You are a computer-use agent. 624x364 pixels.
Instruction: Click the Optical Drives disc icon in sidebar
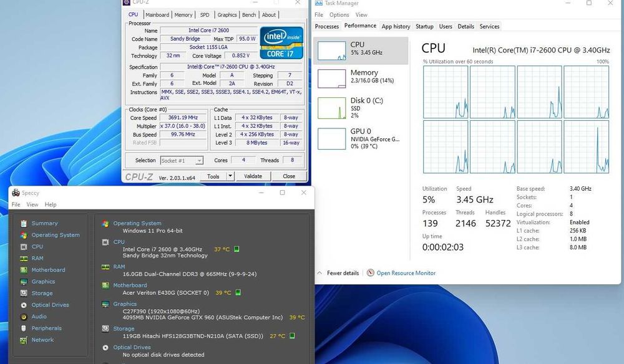24,305
